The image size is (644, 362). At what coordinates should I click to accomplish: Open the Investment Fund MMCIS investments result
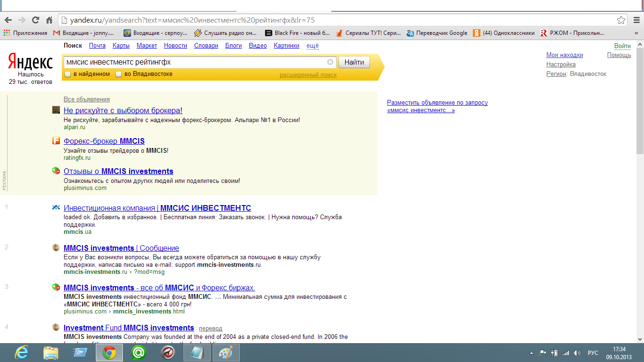coord(129,328)
